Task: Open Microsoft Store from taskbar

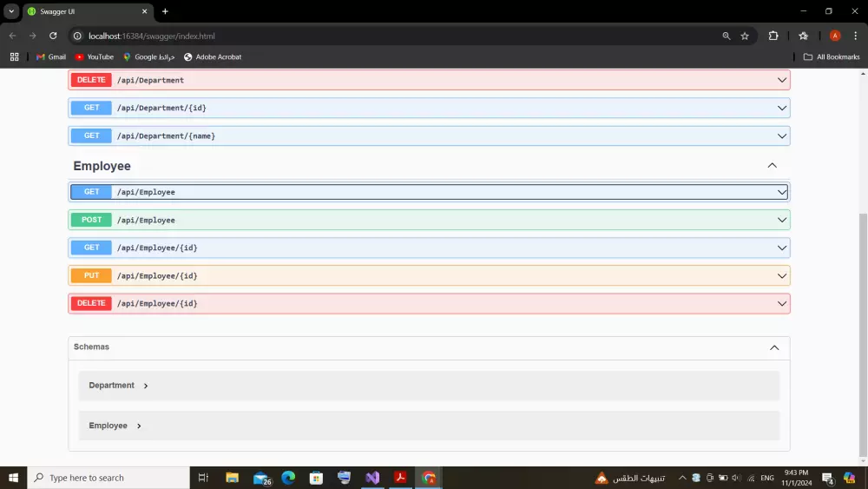Action: 316,478
